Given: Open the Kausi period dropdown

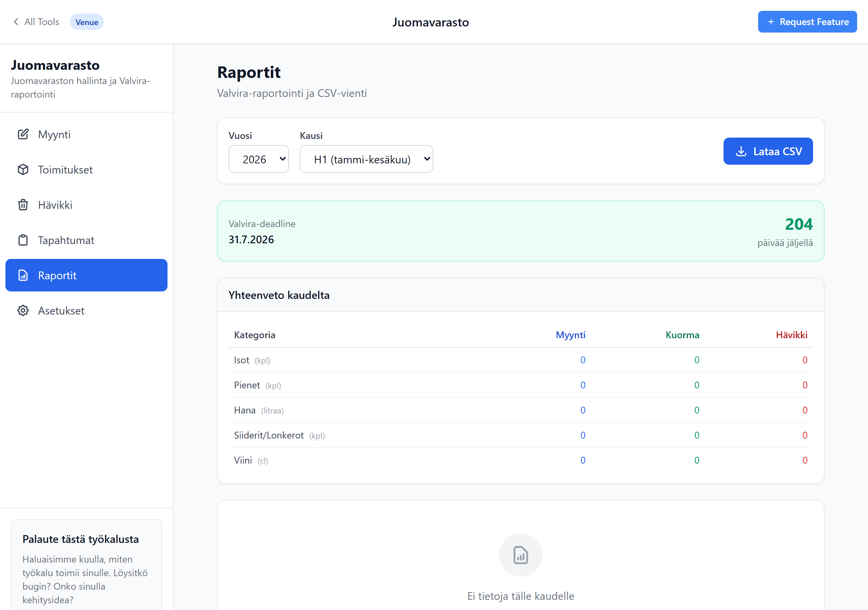Looking at the screenshot, I should tap(366, 159).
